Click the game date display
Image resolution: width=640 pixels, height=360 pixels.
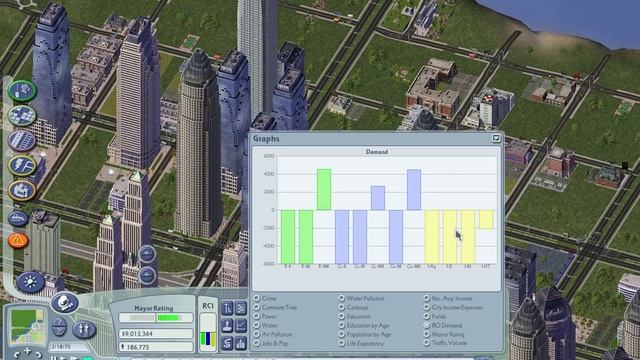tap(69, 347)
